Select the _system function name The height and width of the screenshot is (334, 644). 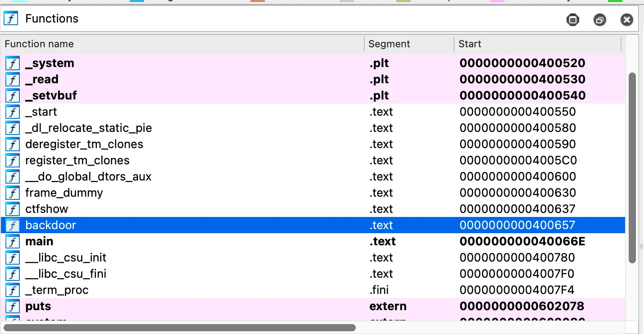(50, 63)
